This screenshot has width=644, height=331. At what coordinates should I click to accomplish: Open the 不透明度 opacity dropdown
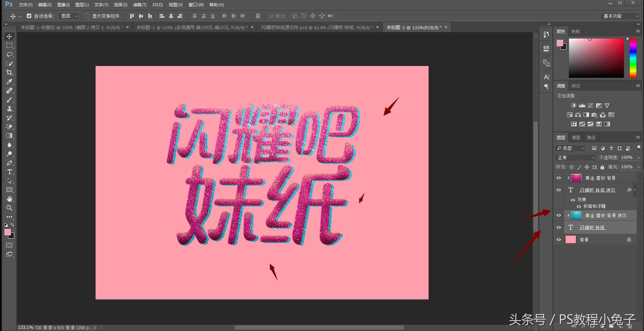point(638,158)
